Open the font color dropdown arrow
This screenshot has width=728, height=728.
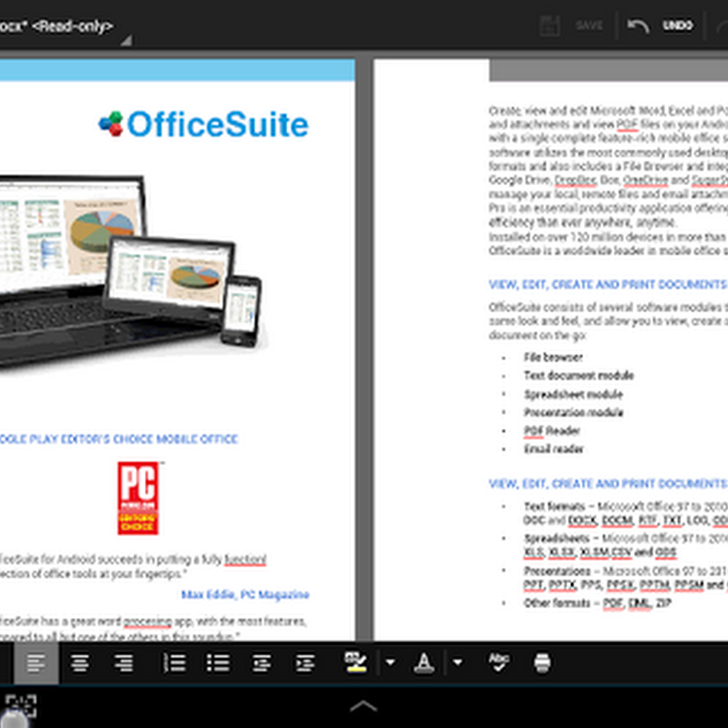pos(458,662)
